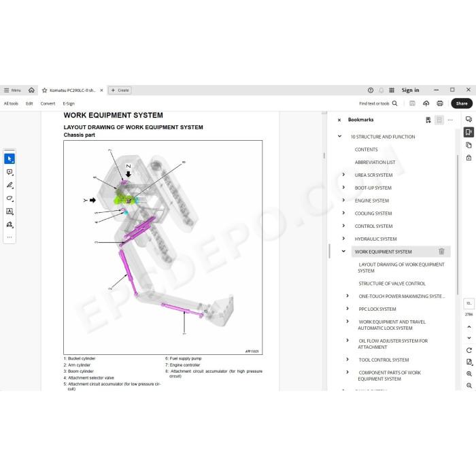
Task: Open the apps grid icon
Action: tap(392, 90)
